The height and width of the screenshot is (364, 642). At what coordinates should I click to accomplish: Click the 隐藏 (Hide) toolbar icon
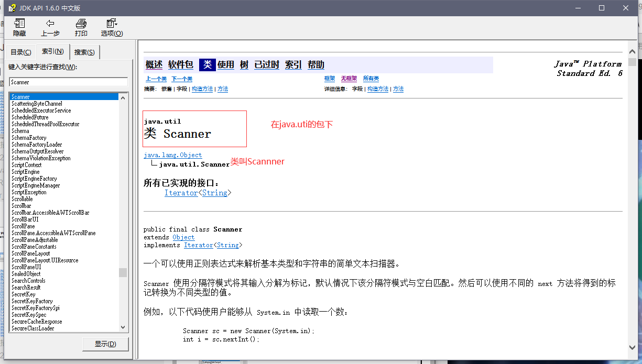(19, 27)
